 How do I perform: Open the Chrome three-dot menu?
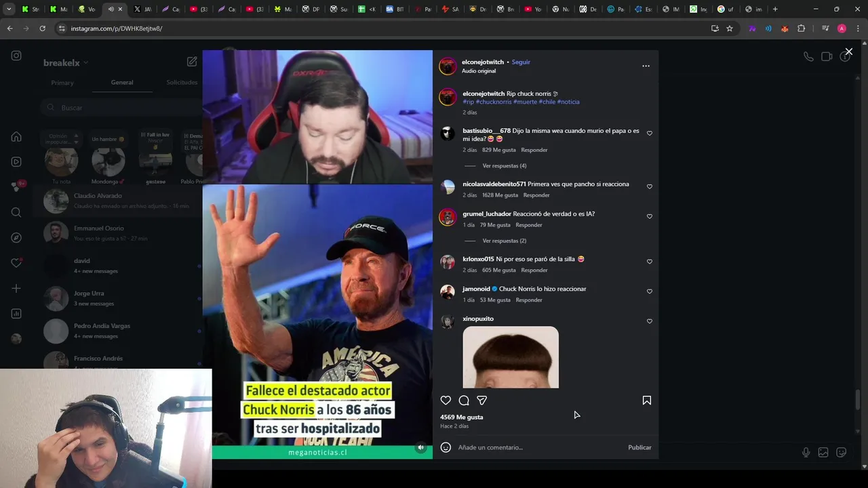coord(858,28)
